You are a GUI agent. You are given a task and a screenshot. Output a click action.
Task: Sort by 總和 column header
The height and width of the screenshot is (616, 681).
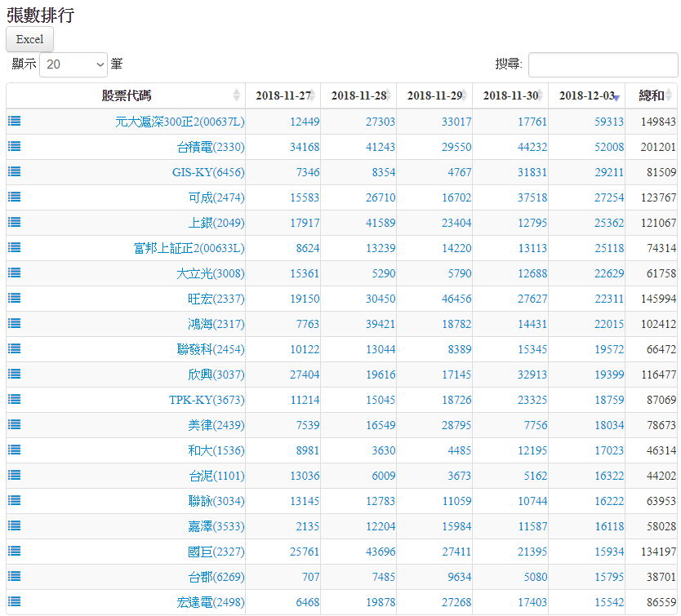pyautogui.click(x=651, y=95)
